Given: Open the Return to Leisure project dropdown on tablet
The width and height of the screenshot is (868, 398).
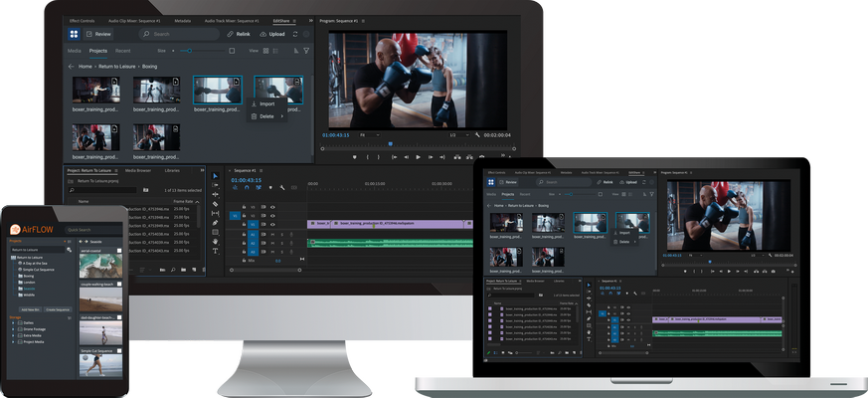Looking at the screenshot, I should click(x=37, y=250).
